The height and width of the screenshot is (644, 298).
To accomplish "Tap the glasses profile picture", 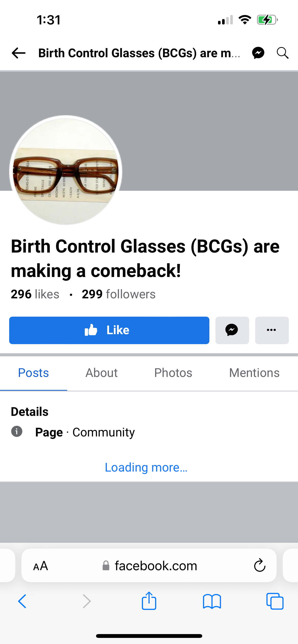I will pos(66,170).
